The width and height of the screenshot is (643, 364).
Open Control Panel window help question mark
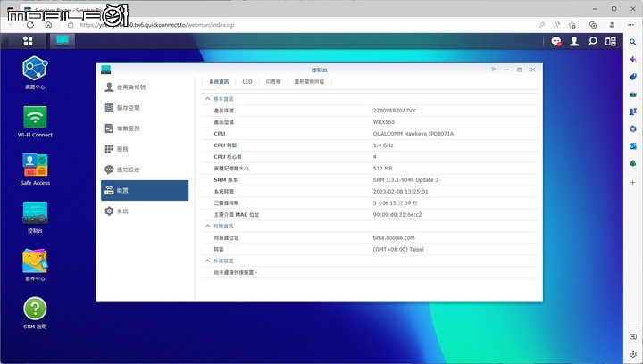tap(493, 70)
